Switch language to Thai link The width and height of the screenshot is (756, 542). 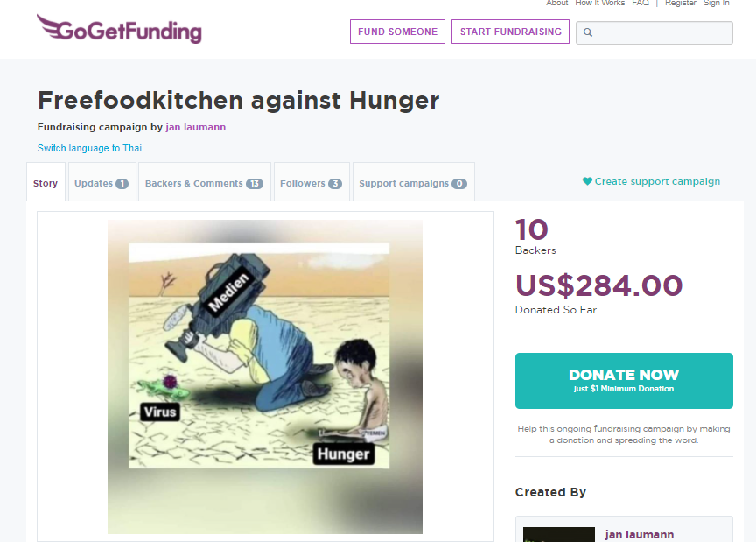point(89,148)
